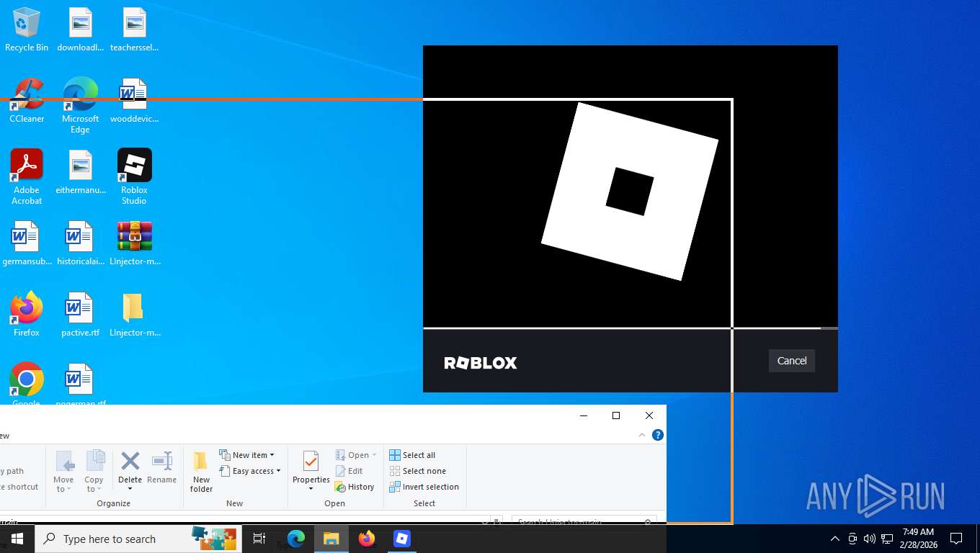Switch to File Explorer taskbar button

331,539
